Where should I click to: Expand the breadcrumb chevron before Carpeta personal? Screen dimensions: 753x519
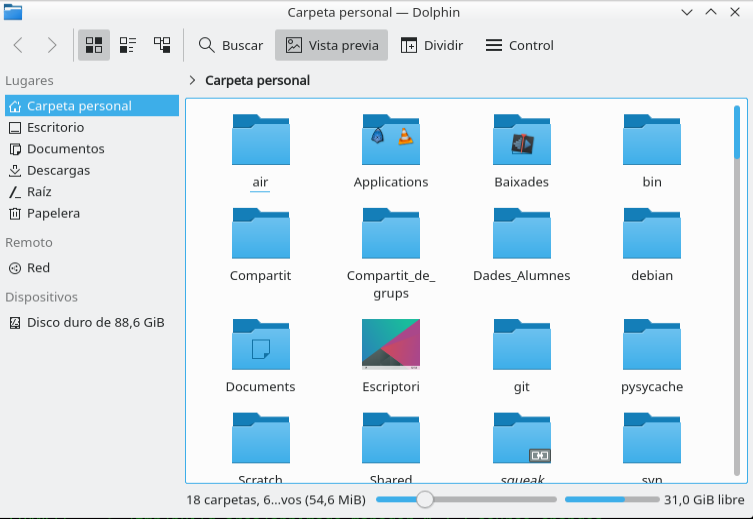pyautogui.click(x=193, y=80)
